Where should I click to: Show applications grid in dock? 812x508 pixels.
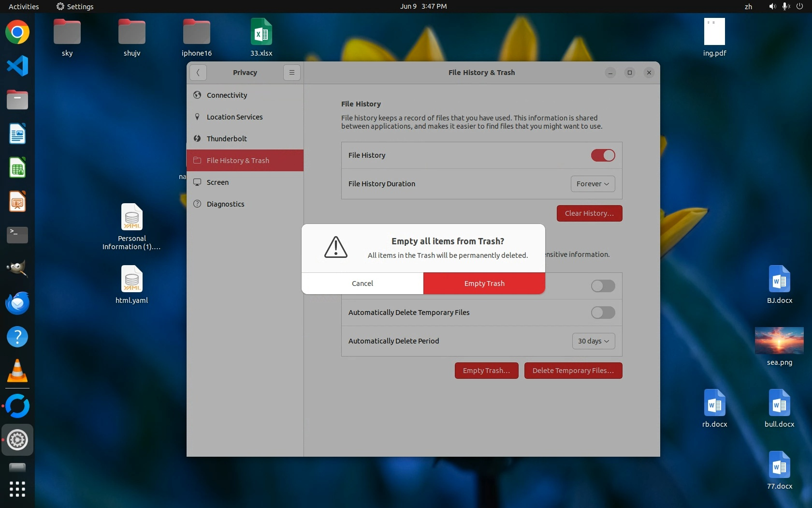tap(17, 489)
